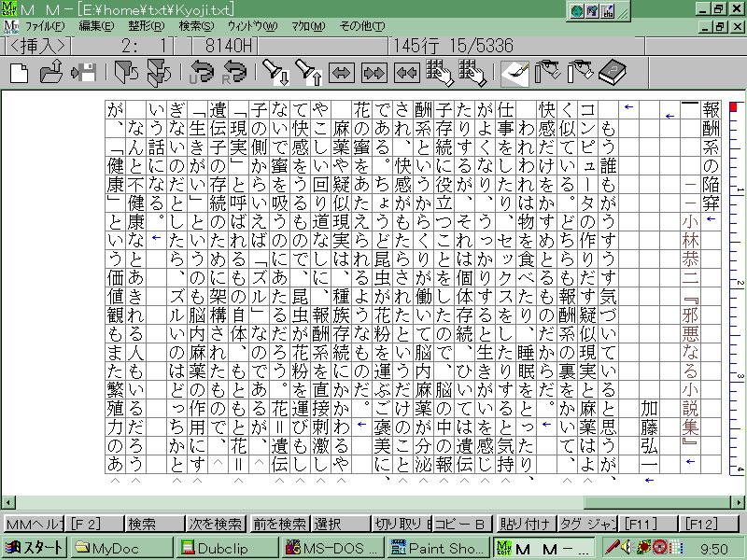The width and height of the screenshot is (747, 560).
Task: Click the horizontal scrollbar thumb
Action: tap(657, 502)
